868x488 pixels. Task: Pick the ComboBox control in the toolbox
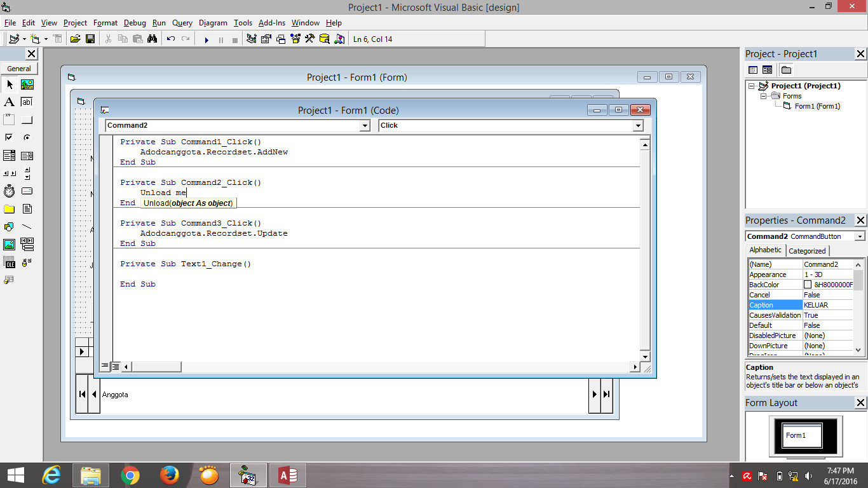pyautogui.click(x=10, y=155)
